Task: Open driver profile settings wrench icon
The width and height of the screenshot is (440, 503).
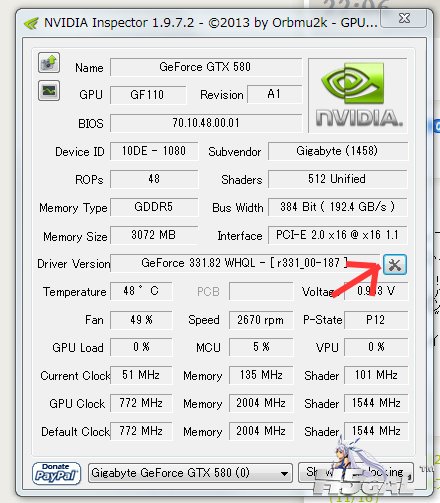Action: click(395, 265)
